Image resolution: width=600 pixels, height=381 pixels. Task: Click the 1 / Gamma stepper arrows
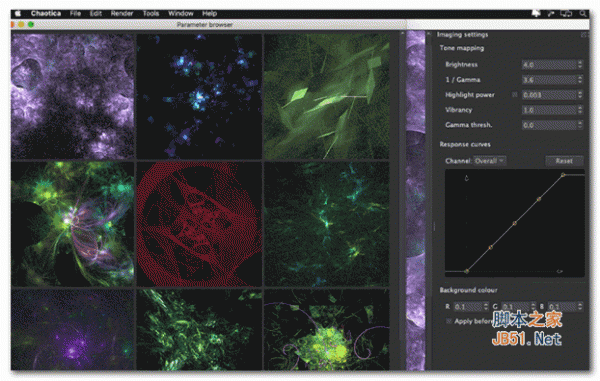click(x=580, y=80)
